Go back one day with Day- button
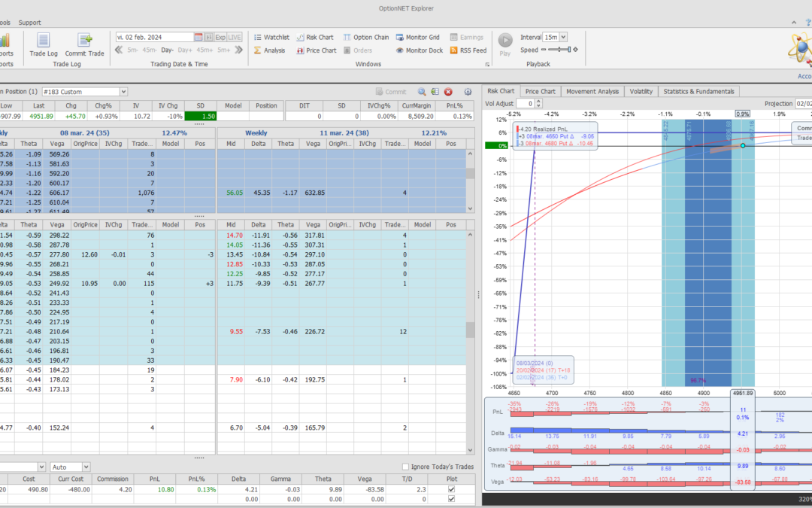 pyautogui.click(x=167, y=50)
